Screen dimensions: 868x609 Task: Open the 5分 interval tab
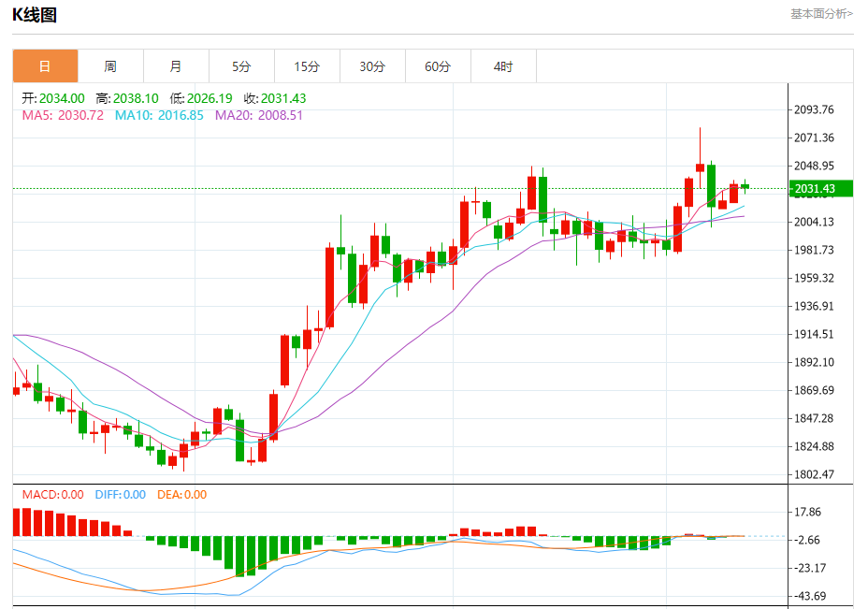[x=241, y=66]
